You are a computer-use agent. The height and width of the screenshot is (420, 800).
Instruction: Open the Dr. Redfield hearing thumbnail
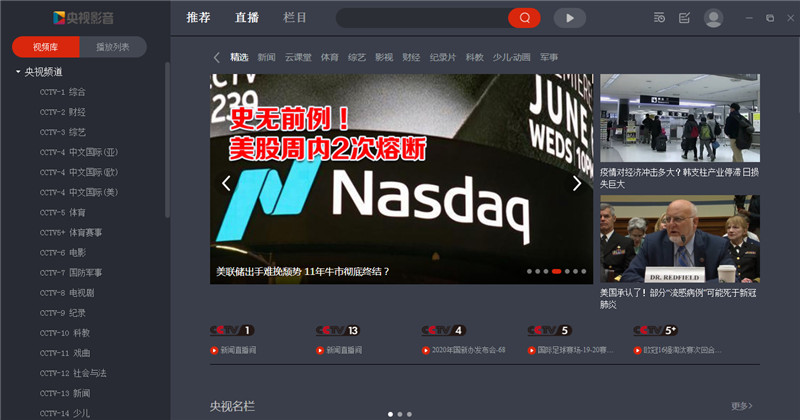680,239
